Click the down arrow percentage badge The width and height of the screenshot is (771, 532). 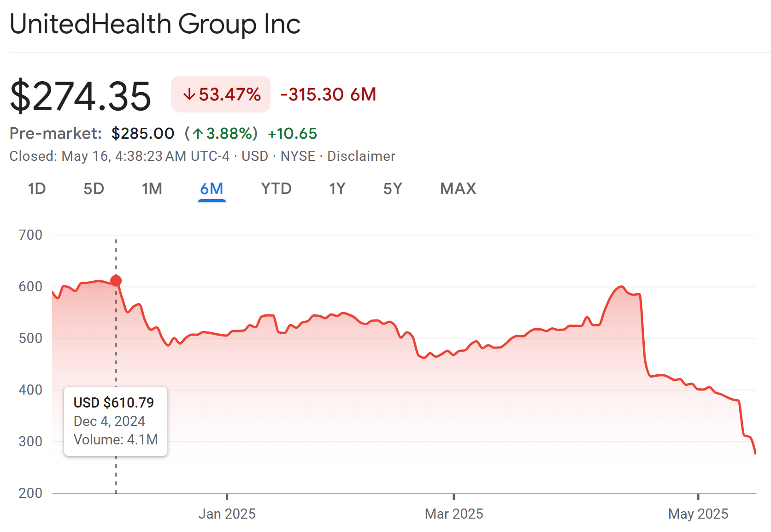pyautogui.click(x=221, y=95)
